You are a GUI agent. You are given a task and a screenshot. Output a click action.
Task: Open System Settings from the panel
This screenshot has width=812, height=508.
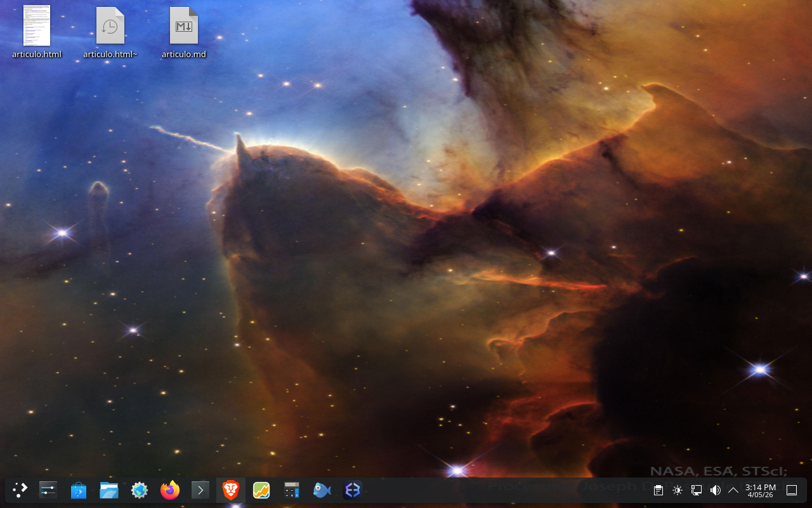pos(48,490)
